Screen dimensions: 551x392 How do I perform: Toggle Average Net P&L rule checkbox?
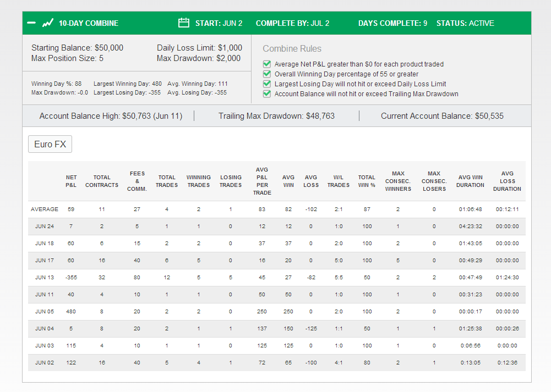coord(267,64)
